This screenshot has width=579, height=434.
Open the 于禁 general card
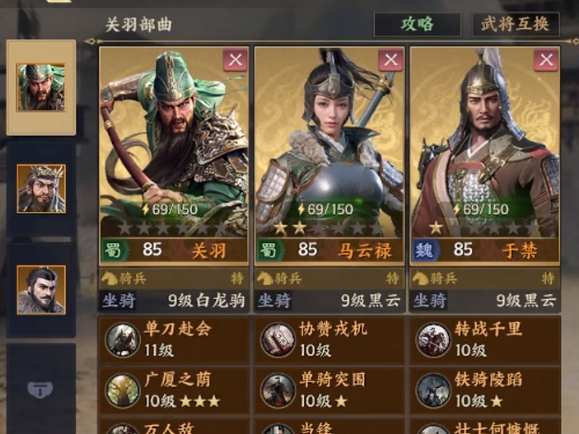[x=485, y=156]
